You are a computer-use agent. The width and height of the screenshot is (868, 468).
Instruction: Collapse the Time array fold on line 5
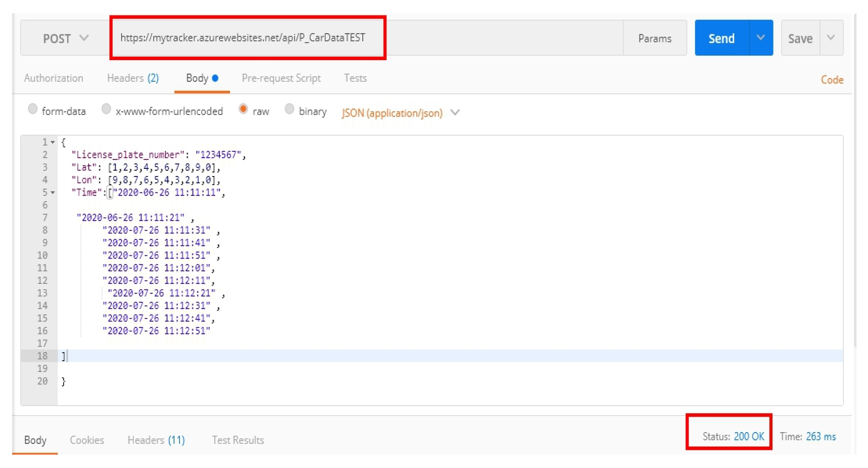pos(53,193)
